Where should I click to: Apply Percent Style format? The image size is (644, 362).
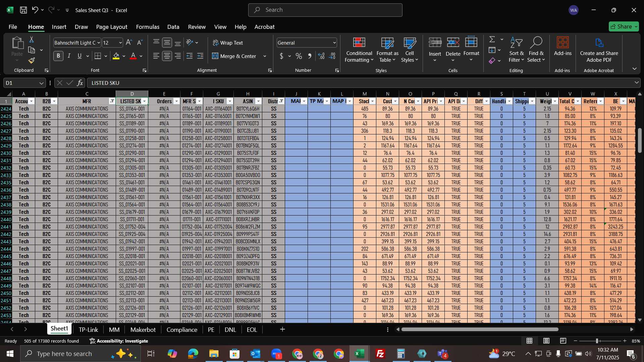click(x=299, y=56)
